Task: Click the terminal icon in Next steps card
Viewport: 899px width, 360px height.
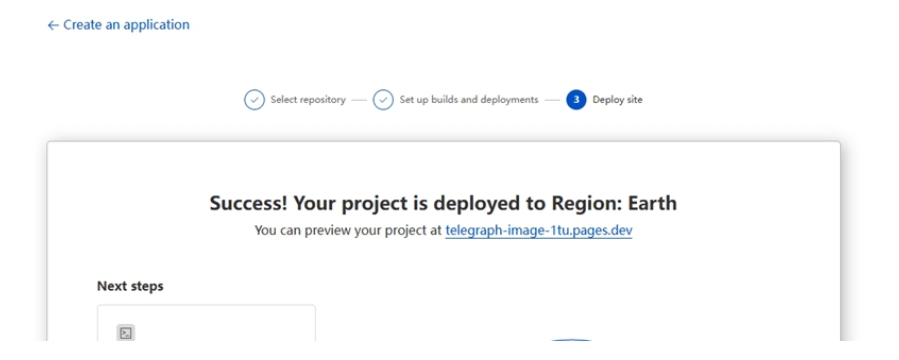Action: 126,332
